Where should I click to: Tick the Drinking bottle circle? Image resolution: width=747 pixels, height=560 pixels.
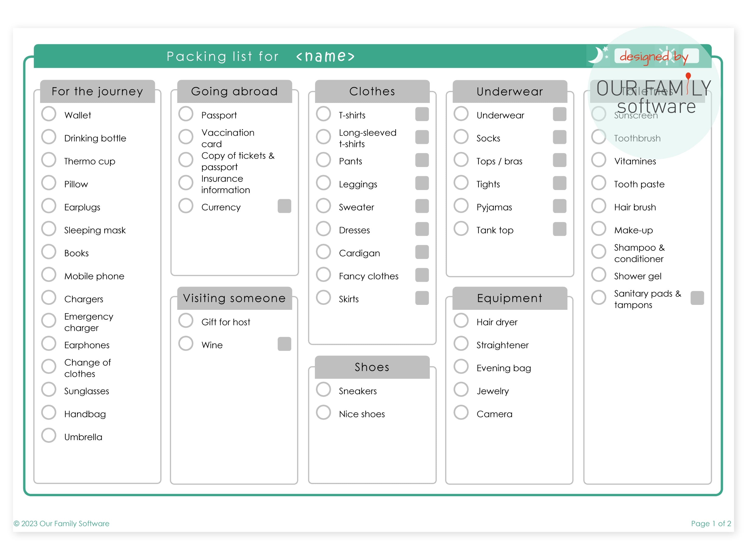coord(49,137)
